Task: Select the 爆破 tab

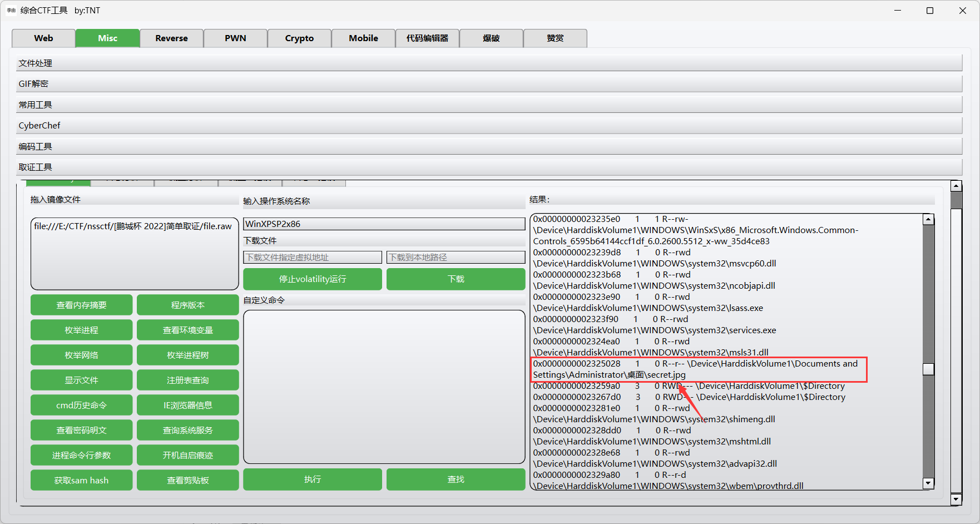Action: 491,38
